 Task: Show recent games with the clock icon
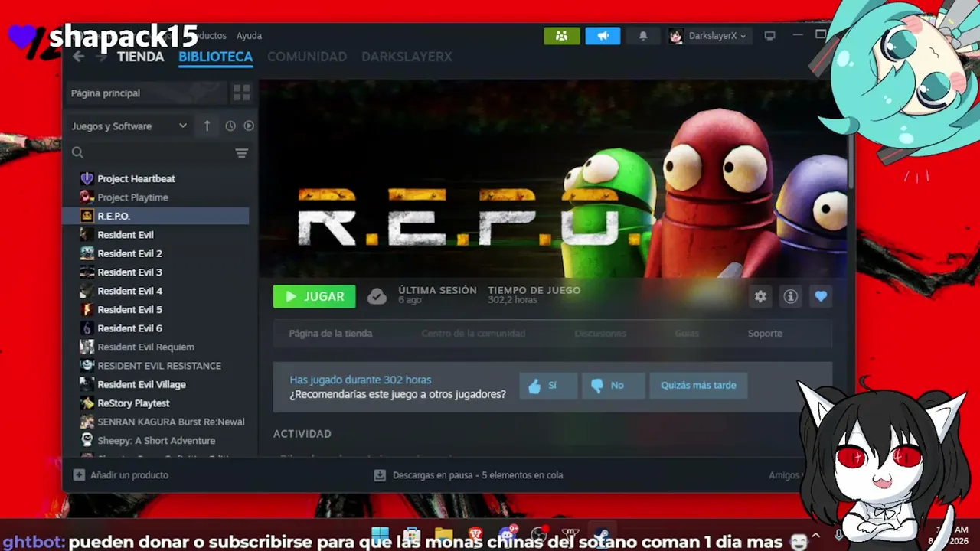click(x=230, y=126)
